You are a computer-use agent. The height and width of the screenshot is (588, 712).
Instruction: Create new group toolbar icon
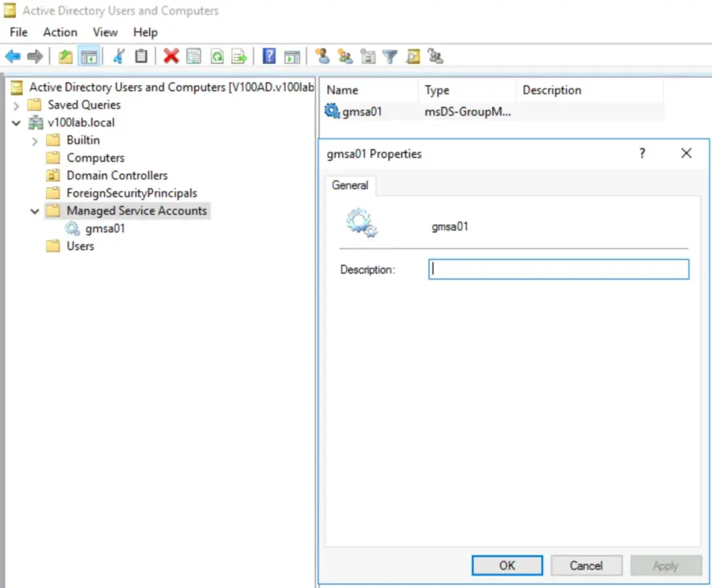(x=345, y=57)
